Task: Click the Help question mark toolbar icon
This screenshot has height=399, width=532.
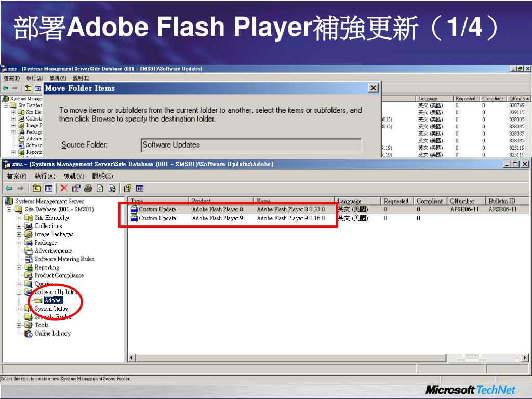Action: tap(128, 188)
